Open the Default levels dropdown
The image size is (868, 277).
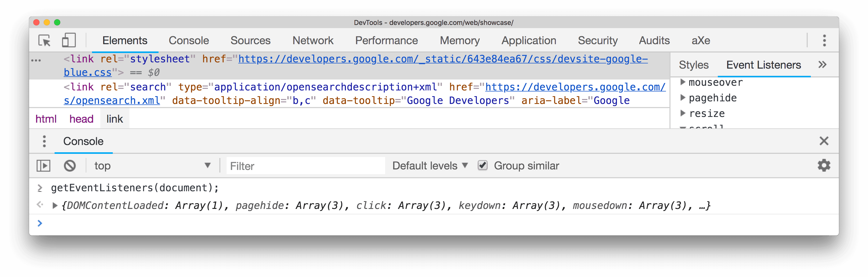click(429, 166)
